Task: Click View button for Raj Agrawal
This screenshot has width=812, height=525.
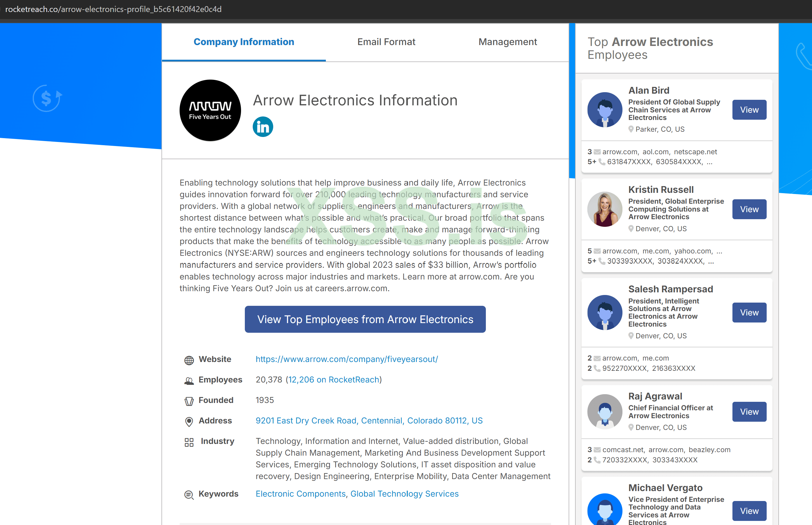Action: [x=749, y=411]
